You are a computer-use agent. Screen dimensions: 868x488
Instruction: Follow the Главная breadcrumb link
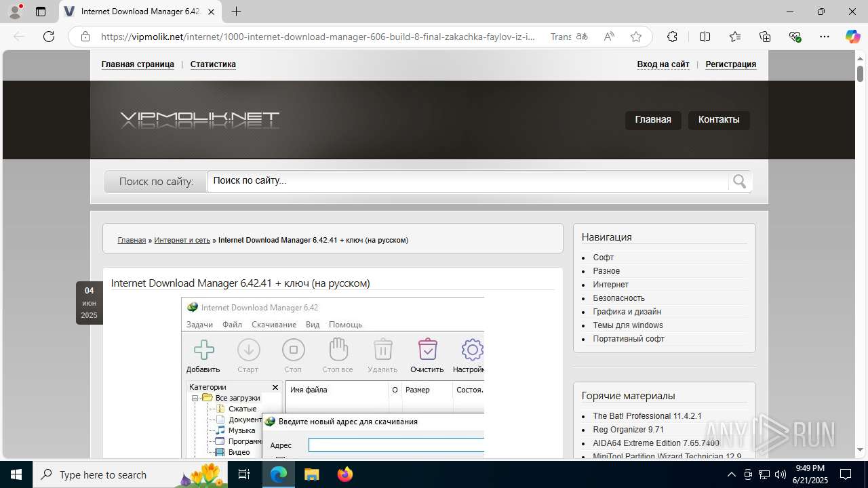pos(132,240)
